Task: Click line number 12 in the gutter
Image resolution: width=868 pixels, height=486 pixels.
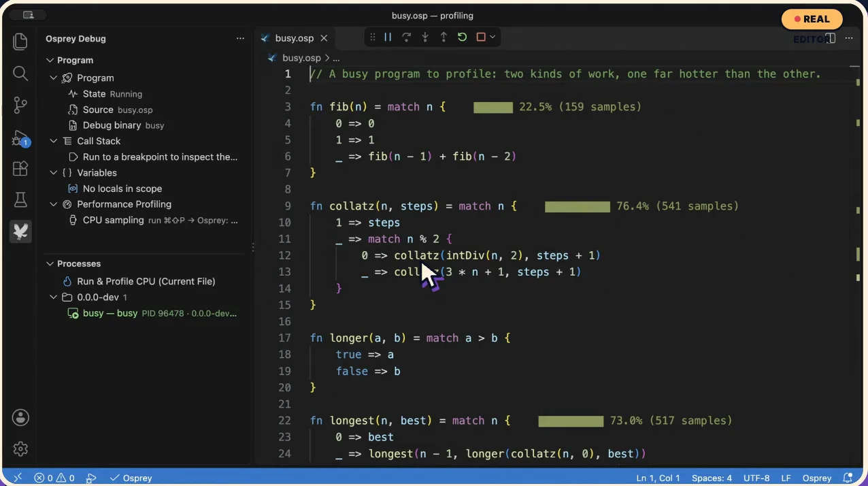Action: click(284, 256)
